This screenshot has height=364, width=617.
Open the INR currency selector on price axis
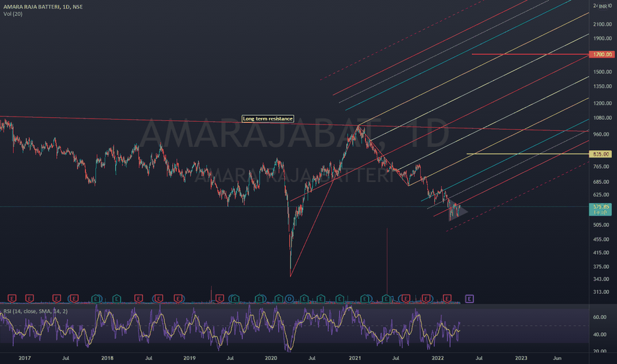click(x=602, y=7)
